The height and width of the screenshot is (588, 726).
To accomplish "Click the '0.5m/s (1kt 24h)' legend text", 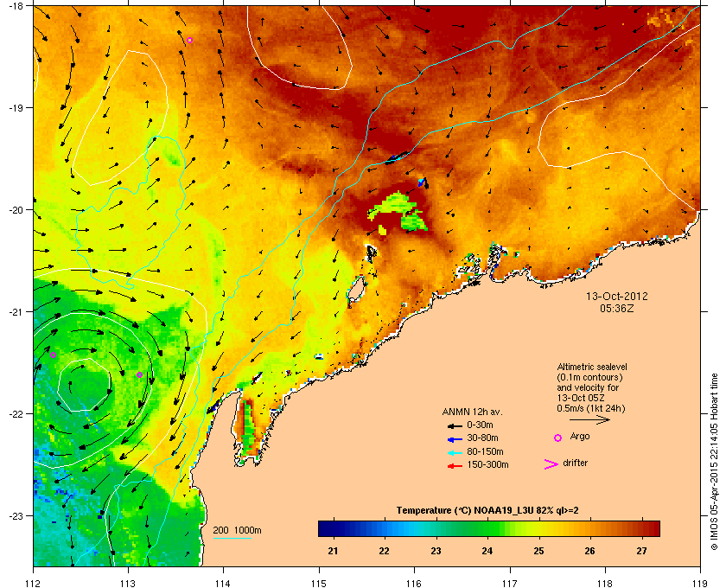I will pyautogui.click(x=591, y=409).
